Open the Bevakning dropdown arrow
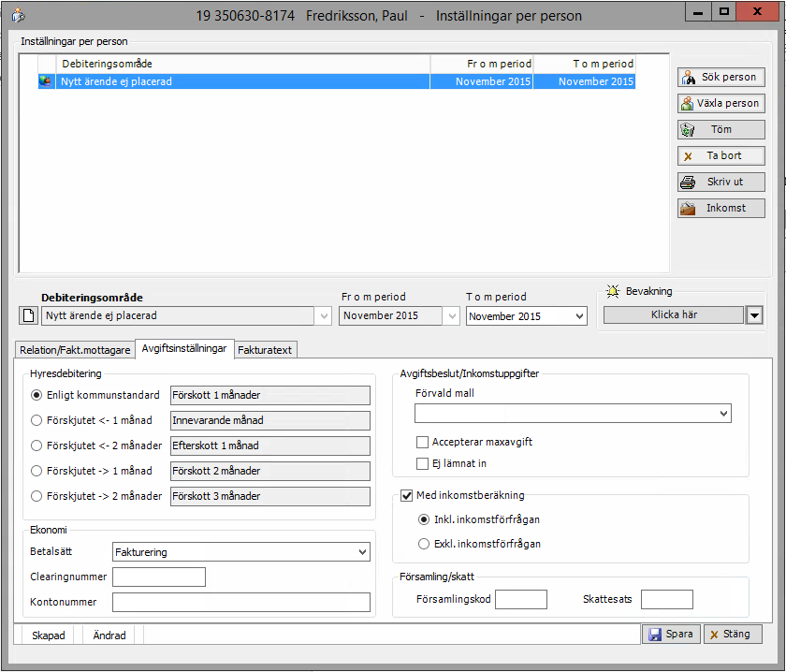This screenshot has width=786, height=672. [754, 315]
